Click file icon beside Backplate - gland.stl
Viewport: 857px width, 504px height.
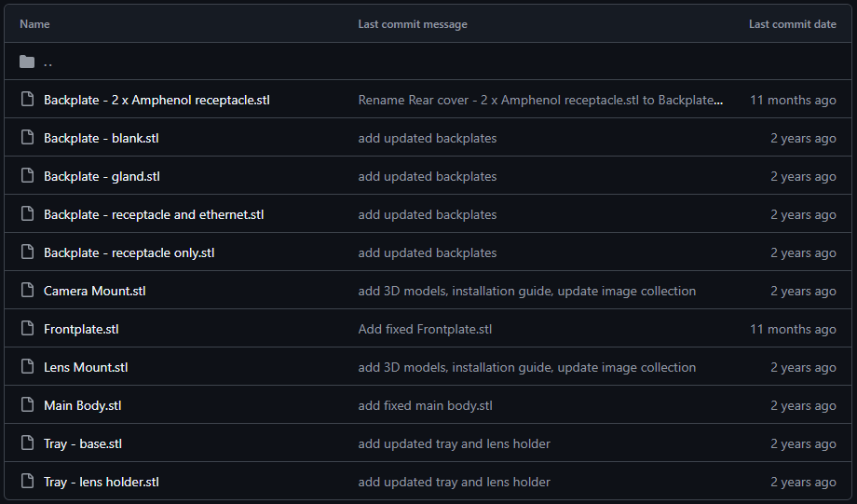[27, 176]
